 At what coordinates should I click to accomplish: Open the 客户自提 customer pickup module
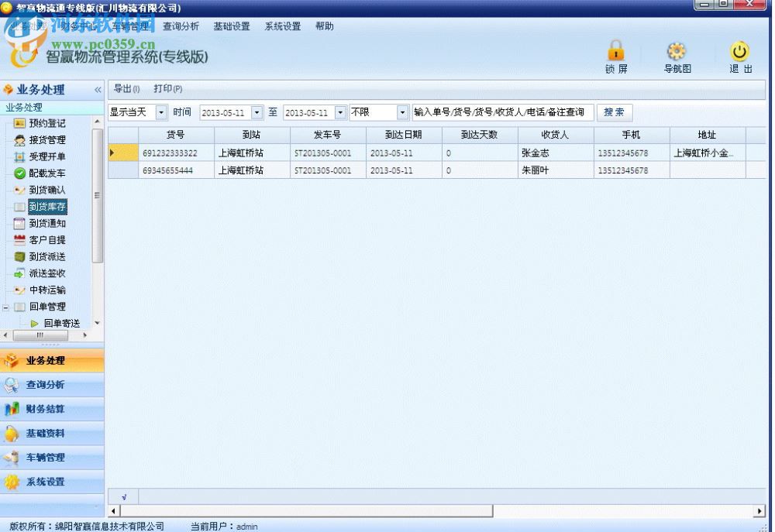pos(46,239)
